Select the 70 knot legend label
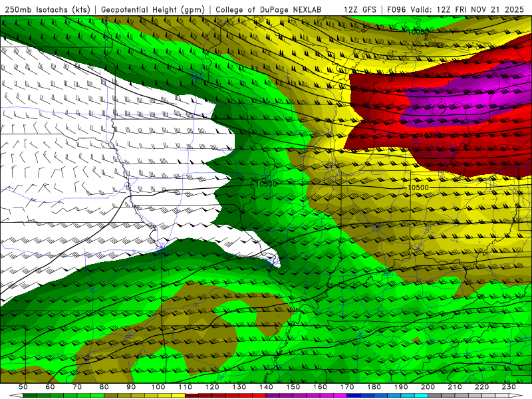The image size is (532, 399). pyautogui.click(x=77, y=387)
